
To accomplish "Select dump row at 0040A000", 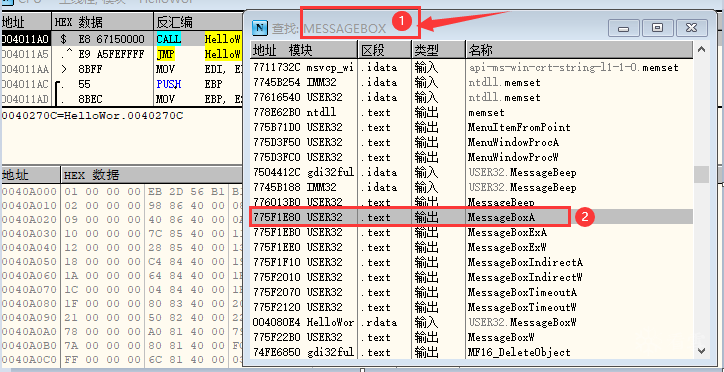I will click(x=121, y=192).
